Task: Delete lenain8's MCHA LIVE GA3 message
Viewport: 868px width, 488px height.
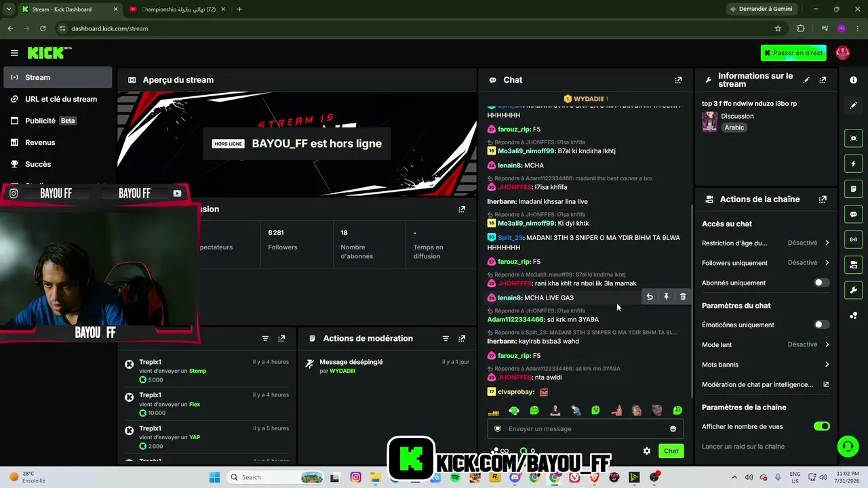Action: (683, 297)
